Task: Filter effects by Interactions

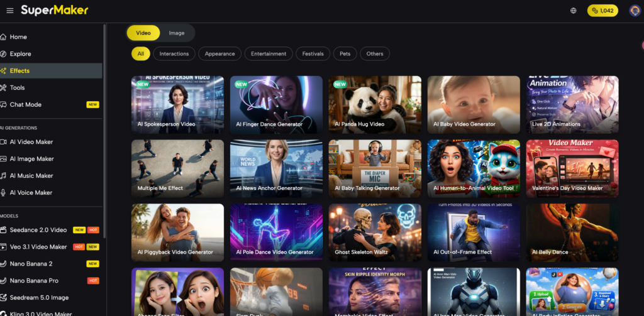Action: (x=174, y=54)
